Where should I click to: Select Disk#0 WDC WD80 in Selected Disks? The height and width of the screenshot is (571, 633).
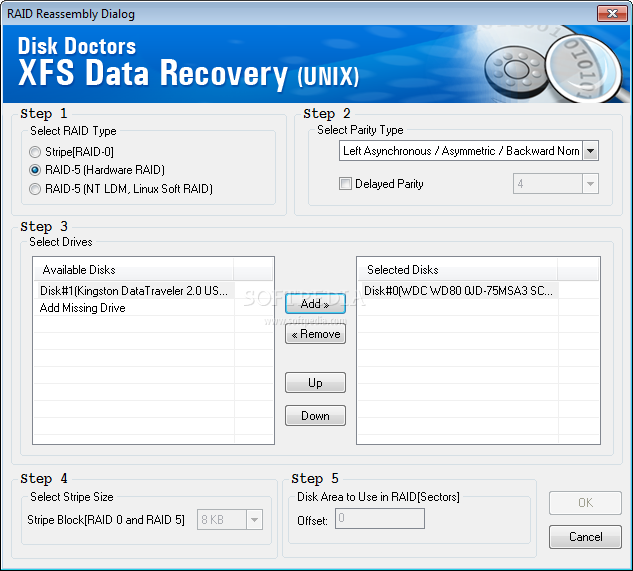point(458,291)
